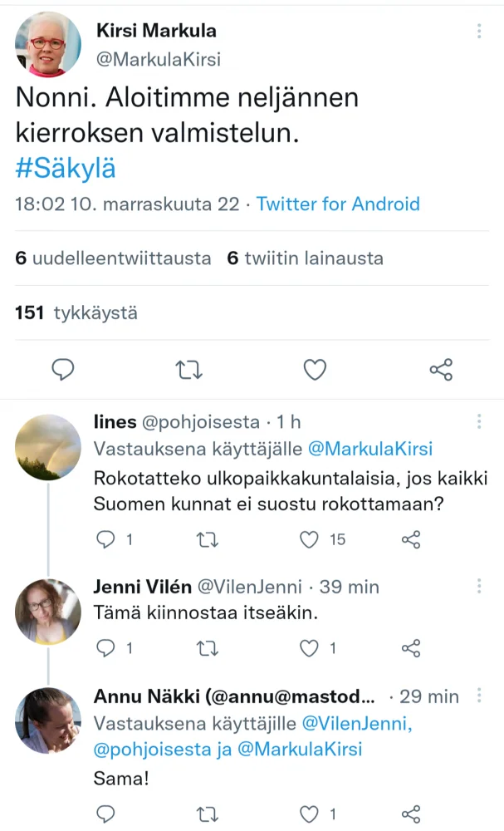
Task: View the 6 uudelleentwiittausta list
Action: pos(114,258)
